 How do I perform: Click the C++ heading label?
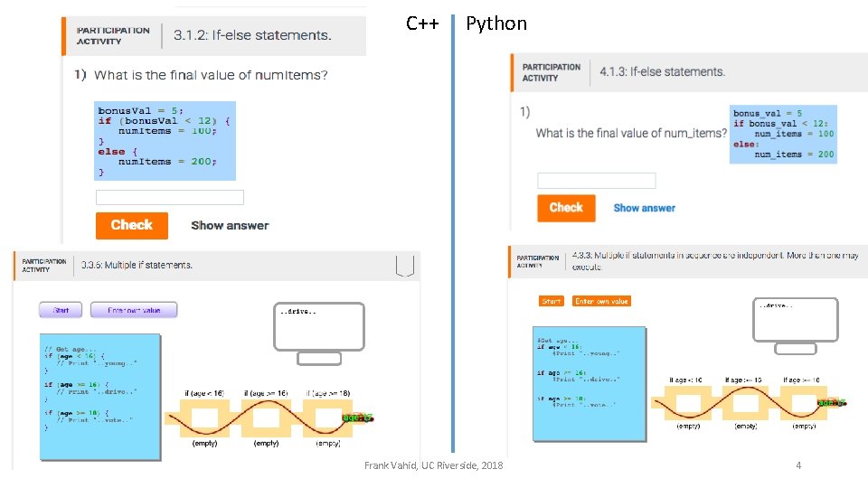tap(422, 23)
